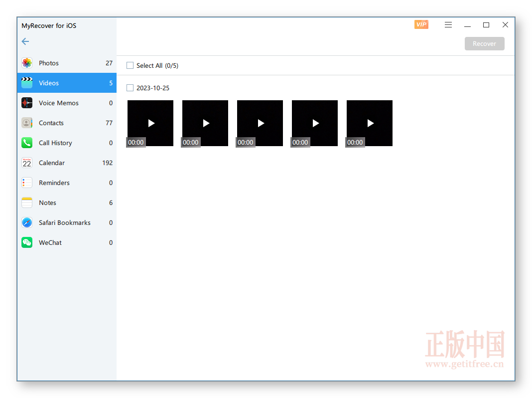Viewport: 532px width, 398px height.
Task: Click the Calendar icon showing 22
Action: [27, 163]
